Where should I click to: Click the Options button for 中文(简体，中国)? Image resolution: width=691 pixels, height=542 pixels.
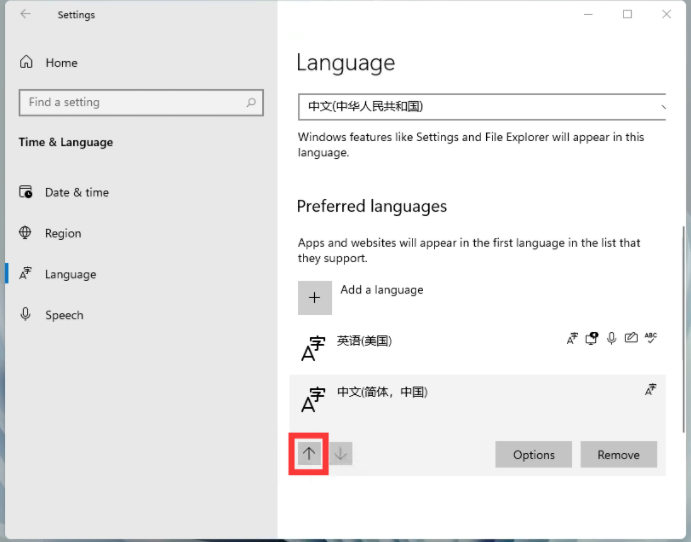[x=533, y=454]
